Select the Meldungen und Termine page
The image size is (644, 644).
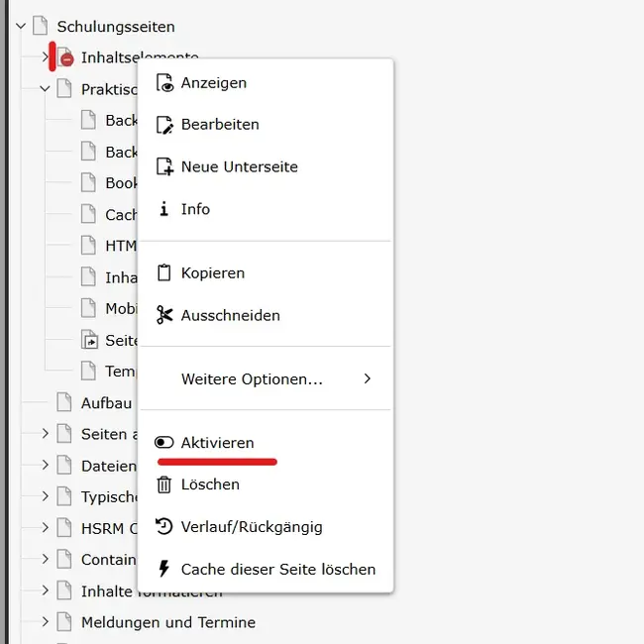(x=167, y=622)
